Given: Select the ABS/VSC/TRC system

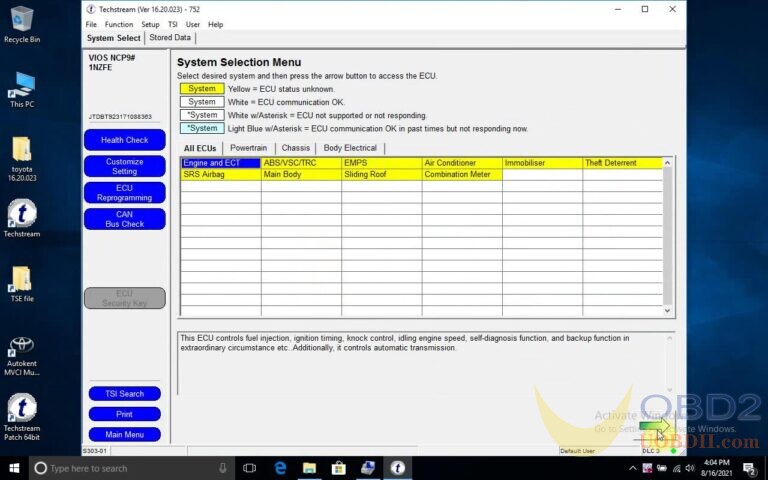Looking at the screenshot, I should (x=301, y=163).
